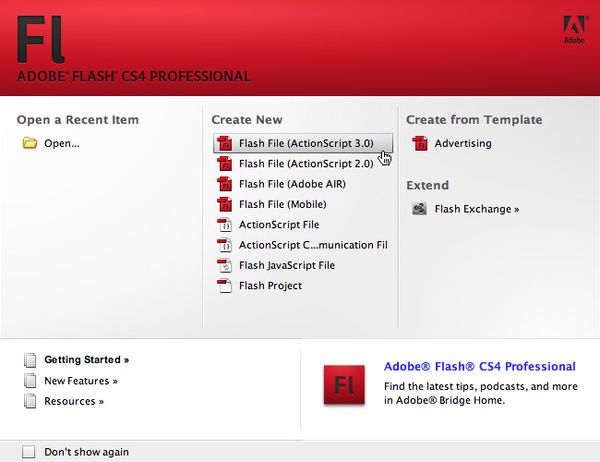Viewport: 600px width, 462px height.
Task: Select ActionScript Communication File entry
Action: 312,245
